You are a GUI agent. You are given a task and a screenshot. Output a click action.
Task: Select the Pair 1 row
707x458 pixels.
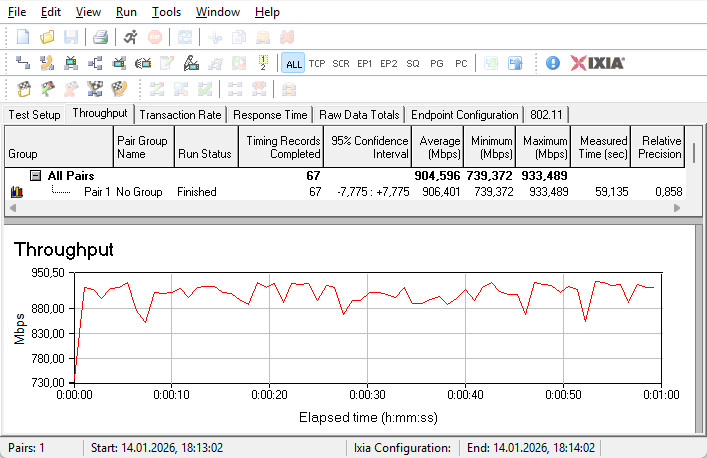click(x=97, y=192)
